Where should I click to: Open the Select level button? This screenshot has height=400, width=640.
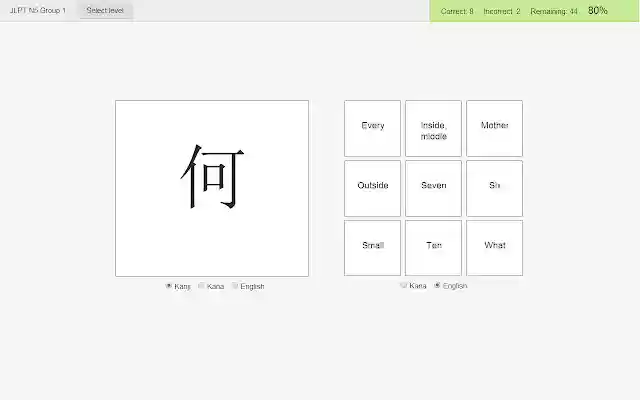coord(105,10)
